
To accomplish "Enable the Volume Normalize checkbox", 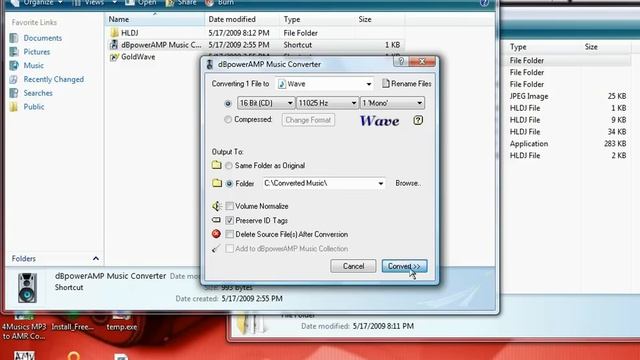I will tap(229, 206).
